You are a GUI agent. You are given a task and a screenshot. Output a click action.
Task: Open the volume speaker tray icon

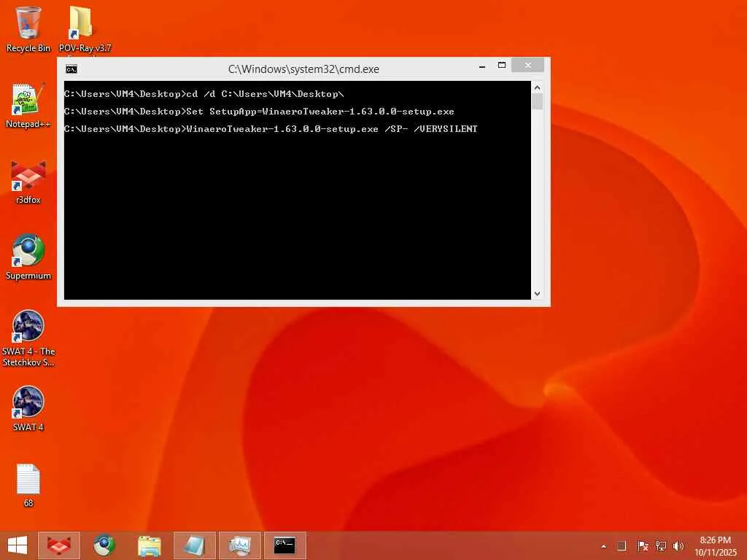click(x=678, y=545)
